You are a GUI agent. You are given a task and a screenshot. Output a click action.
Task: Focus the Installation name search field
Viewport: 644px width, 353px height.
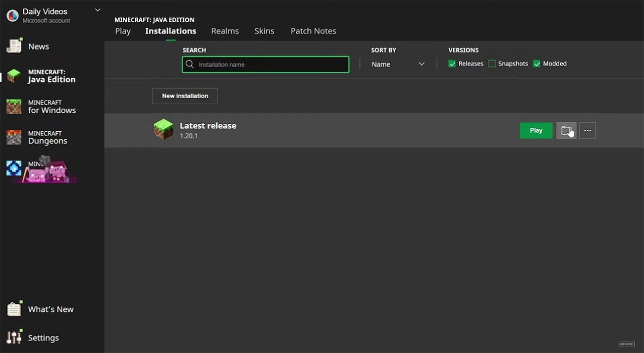[x=266, y=64]
